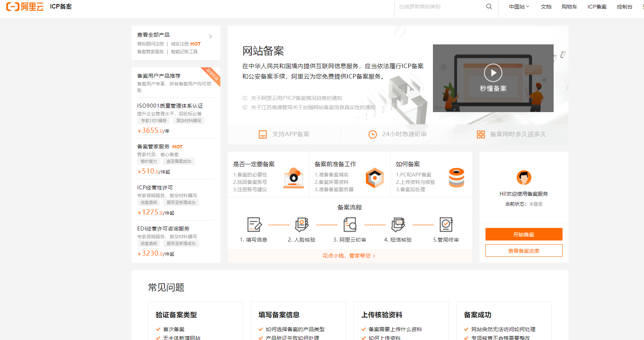
Task: Open the 中国站 region dropdown
Action: (x=519, y=7)
